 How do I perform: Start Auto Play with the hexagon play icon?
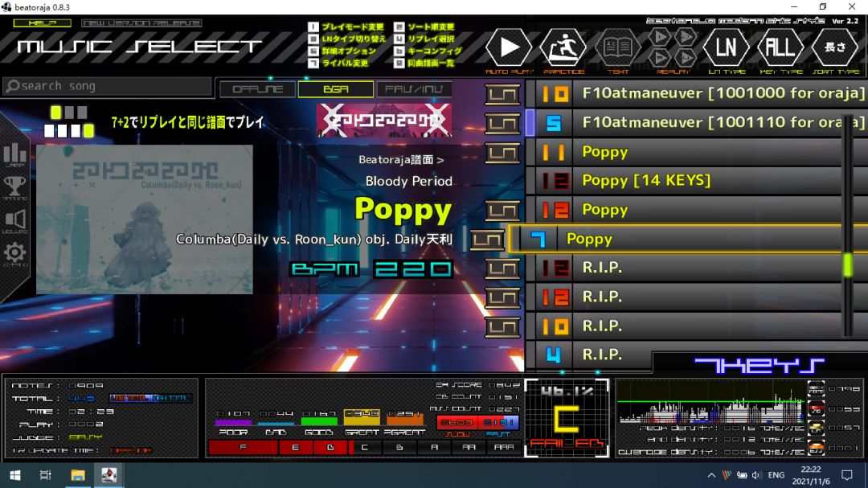[508, 47]
